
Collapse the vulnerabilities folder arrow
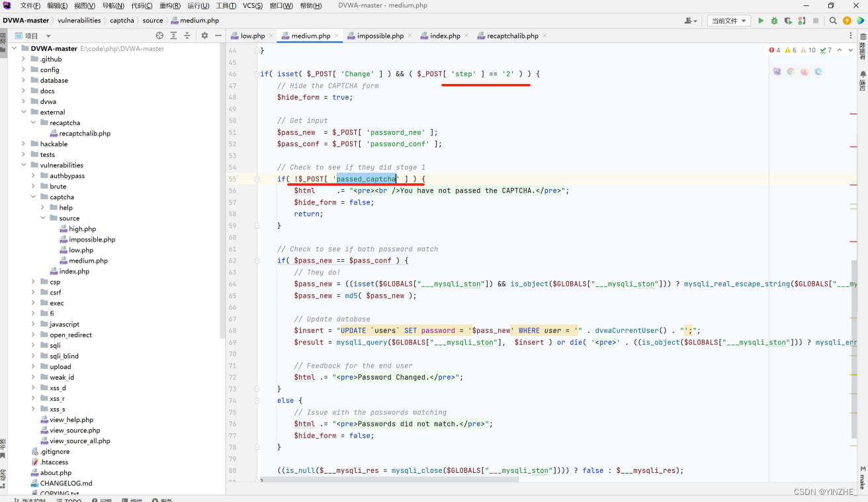point(24,165)
